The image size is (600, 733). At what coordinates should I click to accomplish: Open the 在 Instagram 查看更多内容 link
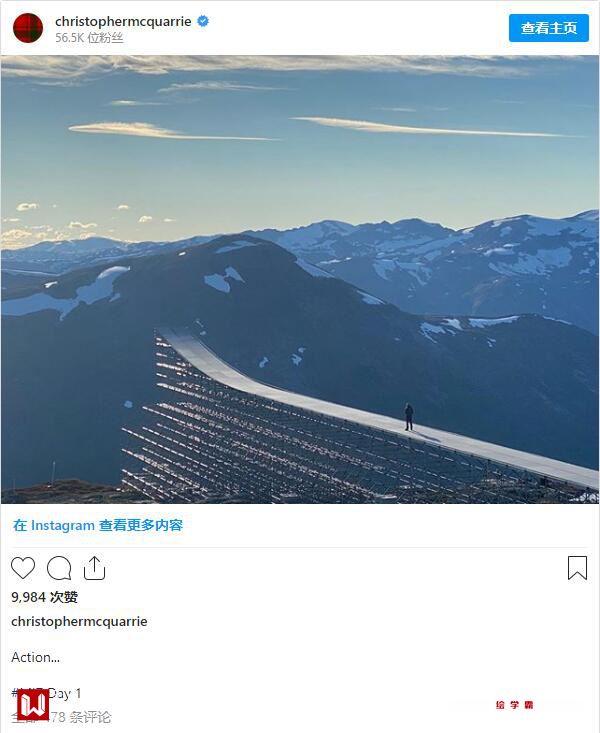(x=98, y=525)
